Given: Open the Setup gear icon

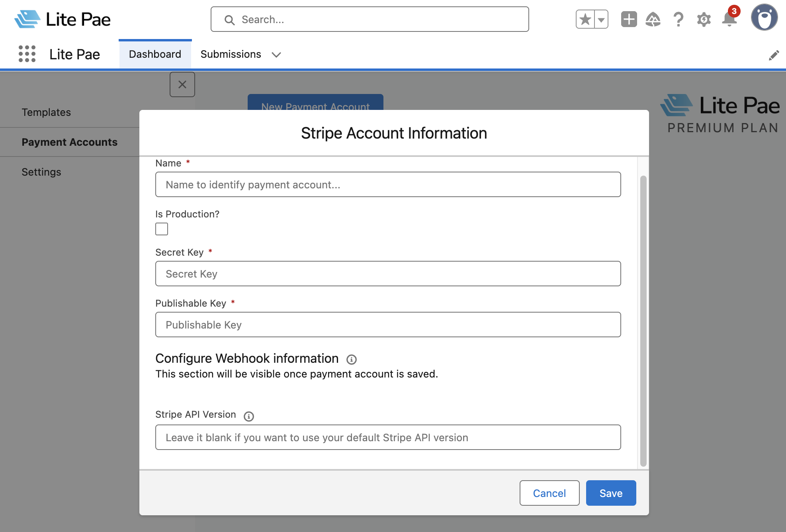Looking at the screenshot, I should [704, 20].
